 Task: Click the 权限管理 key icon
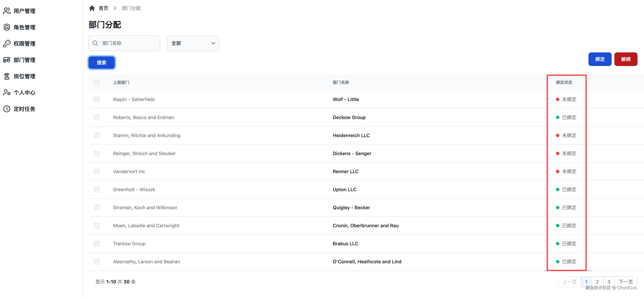7,44
